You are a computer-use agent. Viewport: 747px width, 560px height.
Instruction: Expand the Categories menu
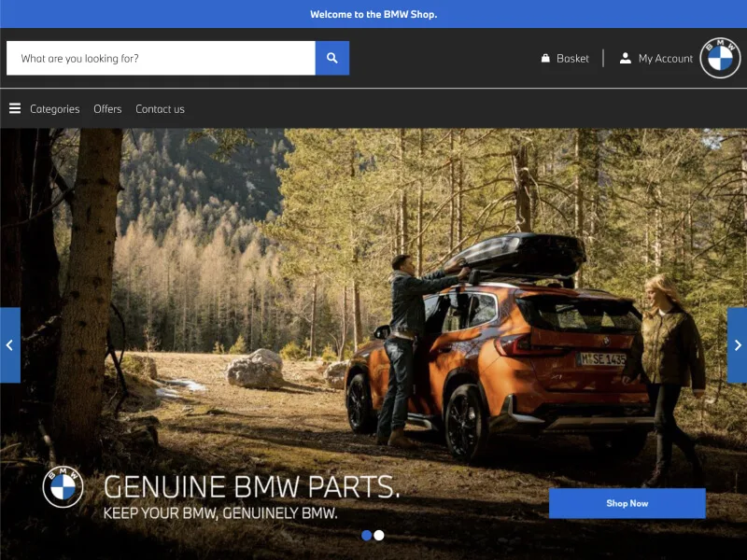point(54,109)
